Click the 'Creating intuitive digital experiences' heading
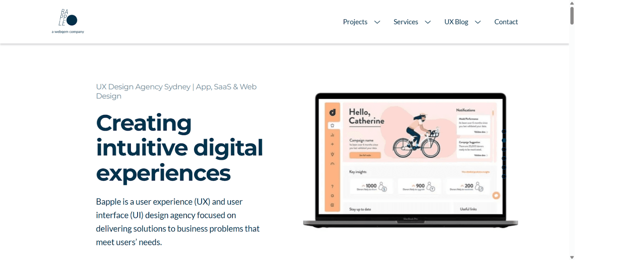 [180, 148]
